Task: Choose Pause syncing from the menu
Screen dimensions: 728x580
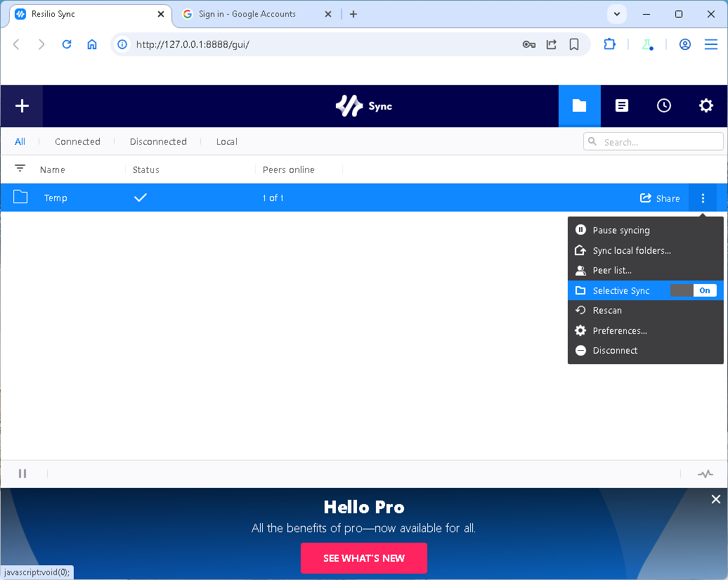Action: (x=645, y=231)
